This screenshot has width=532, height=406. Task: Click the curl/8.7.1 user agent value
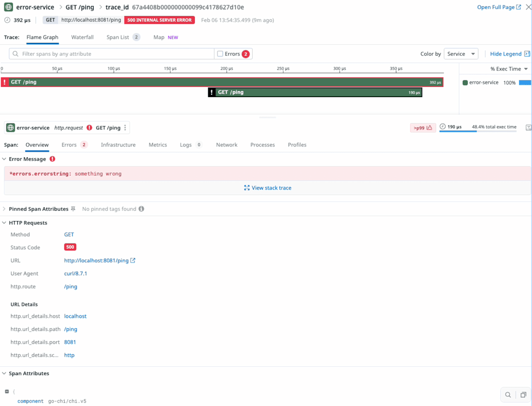click(76, 273)
